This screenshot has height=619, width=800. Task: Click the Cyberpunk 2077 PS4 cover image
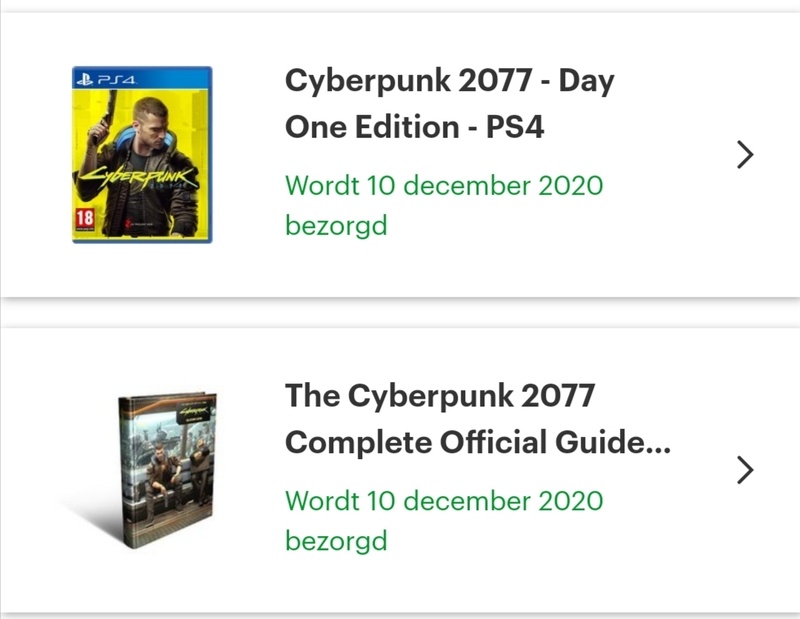(141, 153)
